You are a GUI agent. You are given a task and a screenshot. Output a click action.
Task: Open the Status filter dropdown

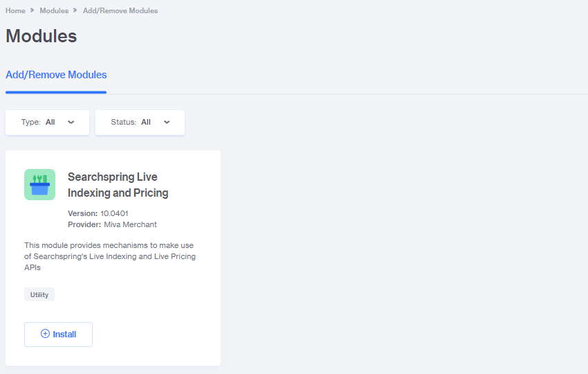[x=140, y=123]
